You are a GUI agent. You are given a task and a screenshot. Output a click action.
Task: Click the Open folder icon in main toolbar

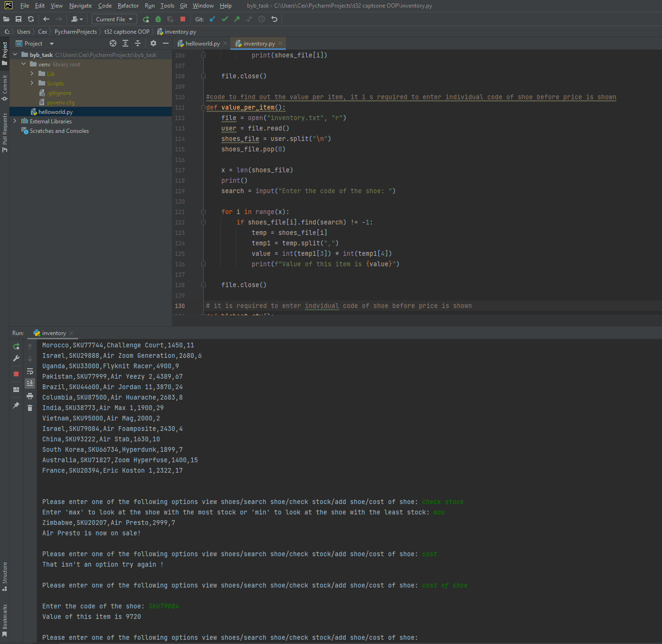[x=6, y=19]
